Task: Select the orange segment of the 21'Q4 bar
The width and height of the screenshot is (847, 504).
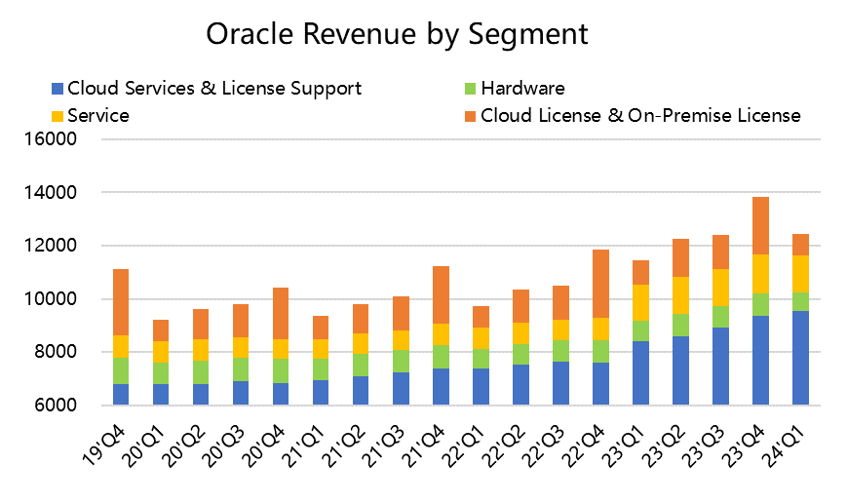Action: pyautogui.click(x=441, y=295)
